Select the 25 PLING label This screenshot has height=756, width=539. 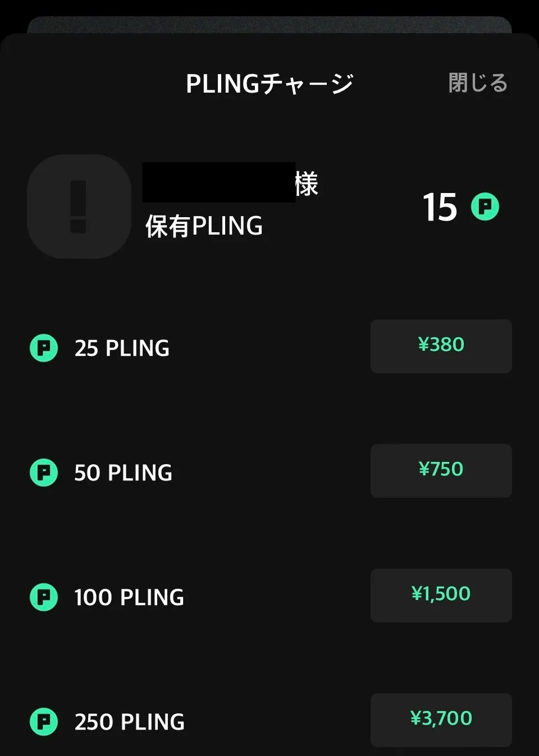coord(122,348)
